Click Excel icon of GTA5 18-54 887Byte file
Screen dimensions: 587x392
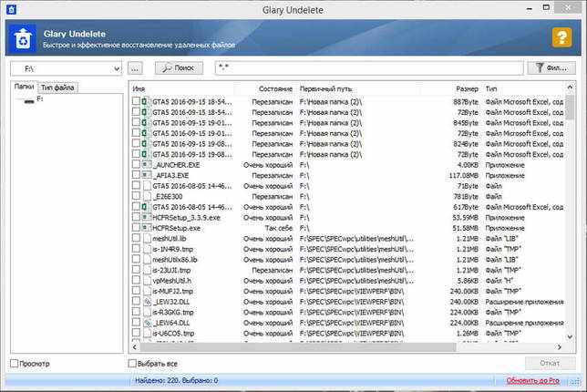(x=145, y=101)
